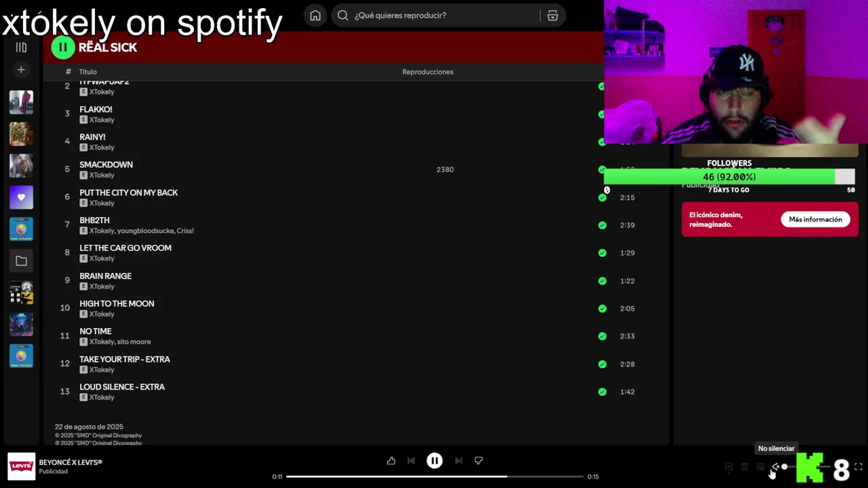Image resolution: width=868 pixels, height=488 pixels.
Task: Unmute with the speaker icon
Action: pos(776,467)
